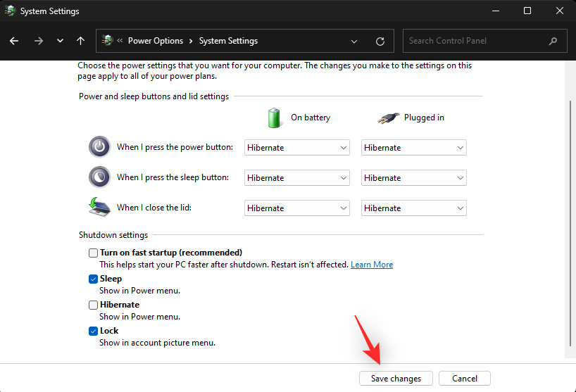The image size is (576, 392).
Task: Check the Hibernate power menu checkbox
Action: click(x=94, y=305)
